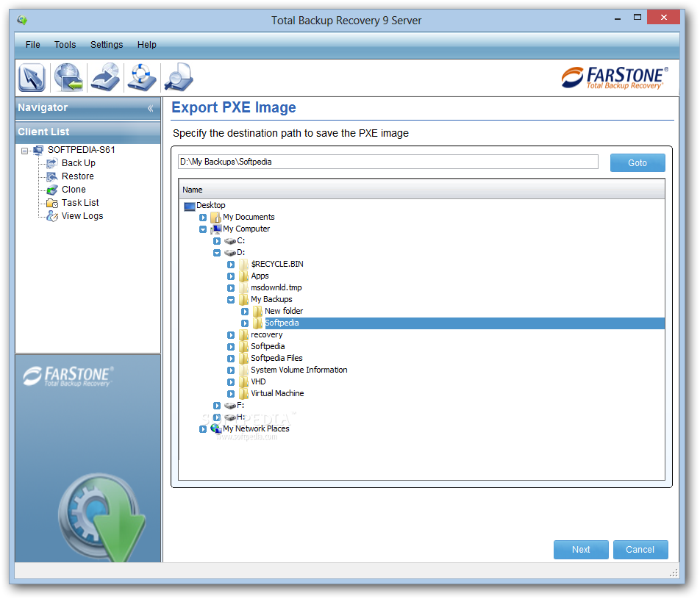Image resolution: width=700 pixels, height=599 pixels.
Task: Click the cursor arrow toolbar icon
Action: [x=32, y=77]
